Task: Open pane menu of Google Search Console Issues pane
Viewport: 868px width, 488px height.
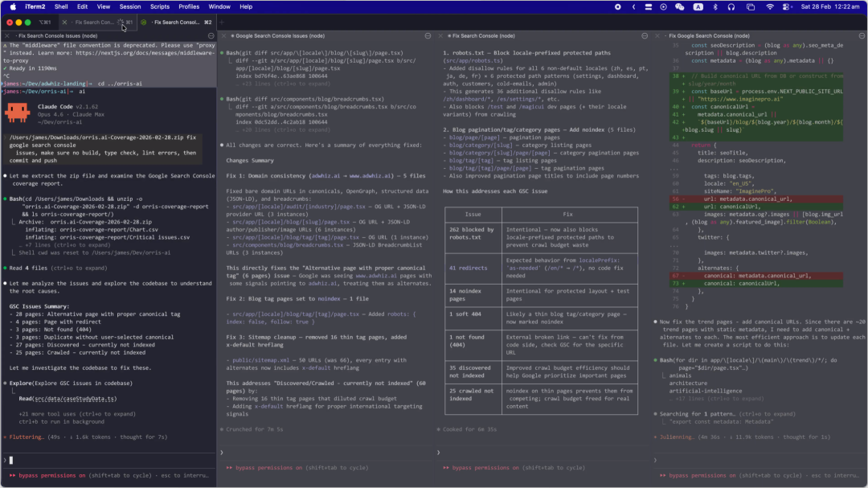Action: [x=428, y=36]
